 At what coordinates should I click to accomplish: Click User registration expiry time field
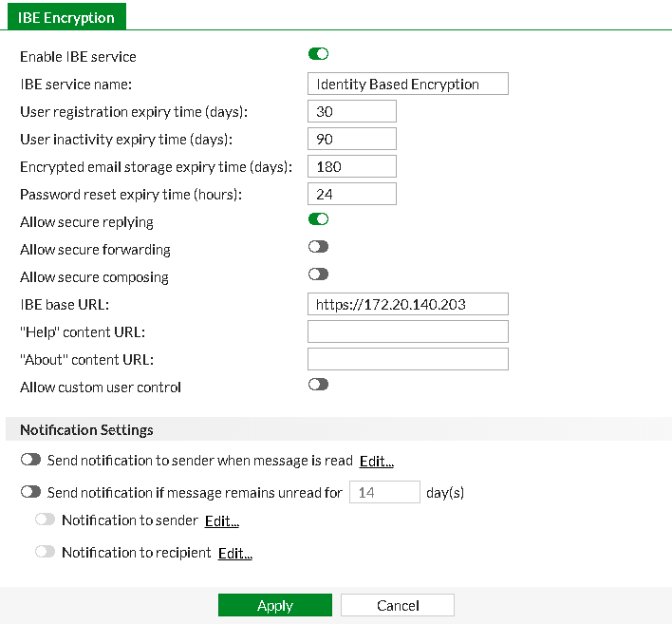352,111
